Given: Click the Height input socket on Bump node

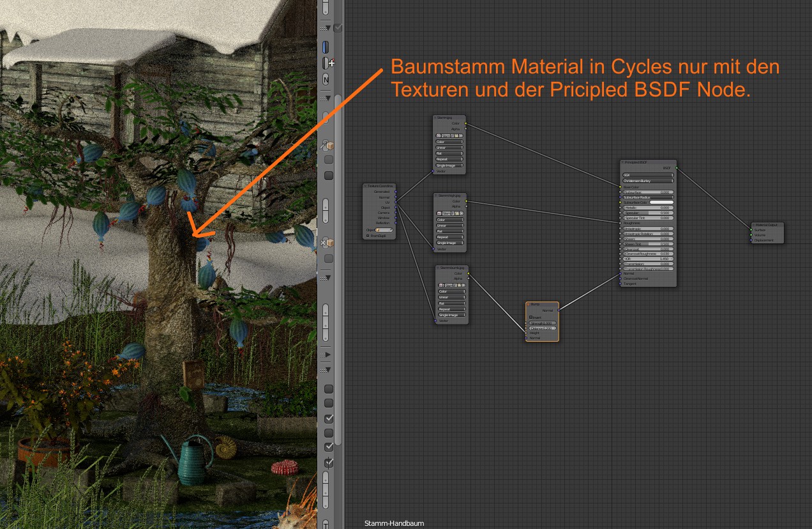Looking at the screenshot, I should pyautogui.click(x=526, y=333).
